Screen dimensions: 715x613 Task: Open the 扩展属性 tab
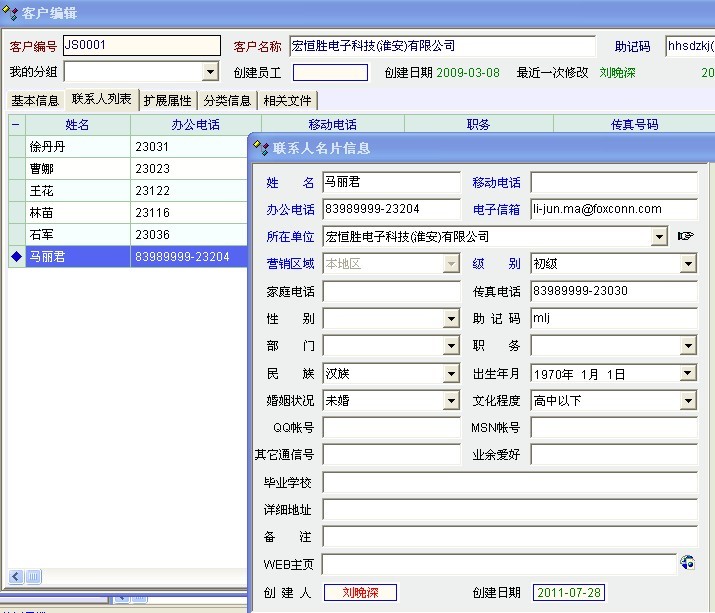[x=167, y=101]
